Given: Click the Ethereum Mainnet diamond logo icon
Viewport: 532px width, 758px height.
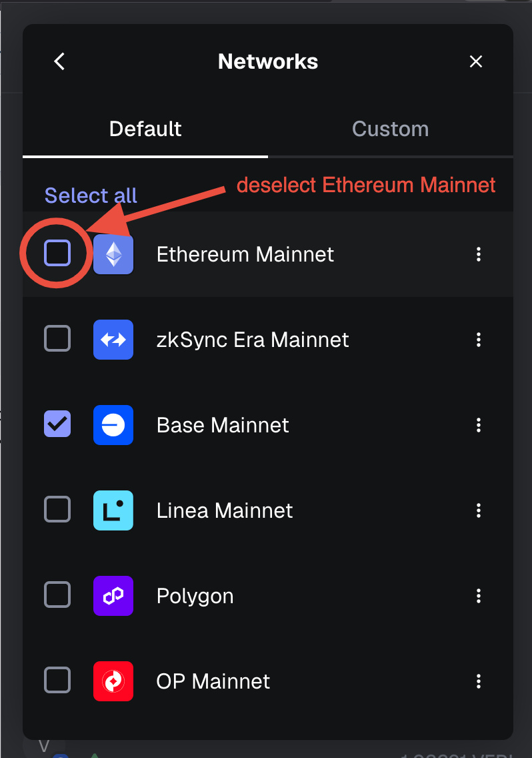Looking at the screenshot, I should (x=113, y=254).
